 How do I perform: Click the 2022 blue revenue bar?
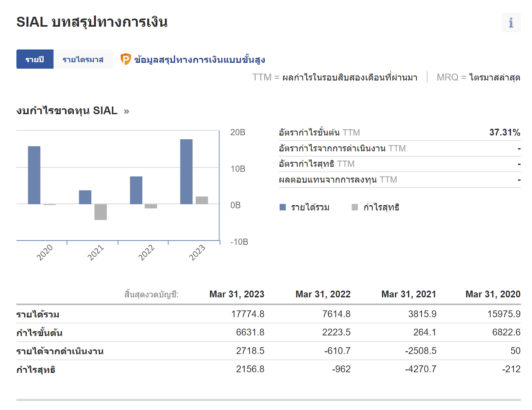[136, 190]
